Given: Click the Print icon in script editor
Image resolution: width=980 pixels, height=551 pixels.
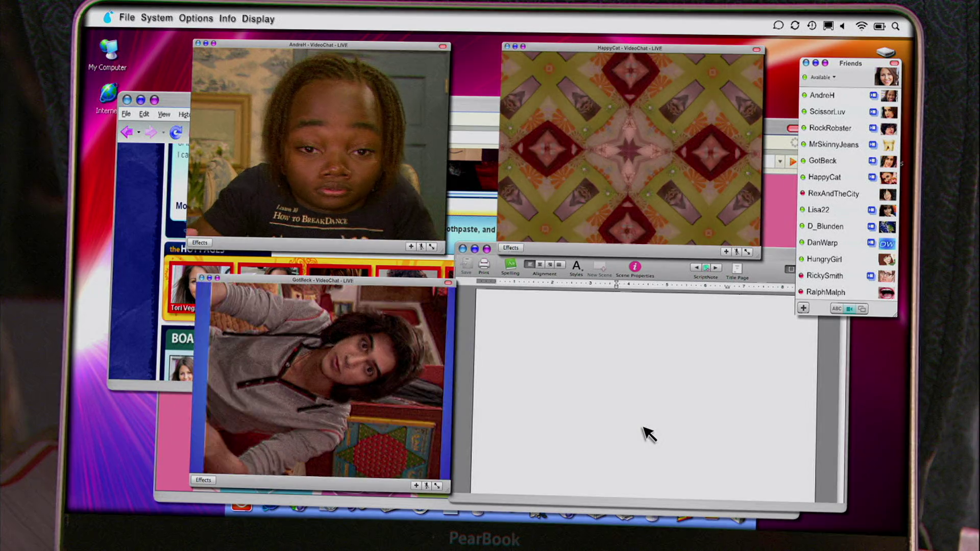Looking at the screenshot, I should click(x=484, y=264).
